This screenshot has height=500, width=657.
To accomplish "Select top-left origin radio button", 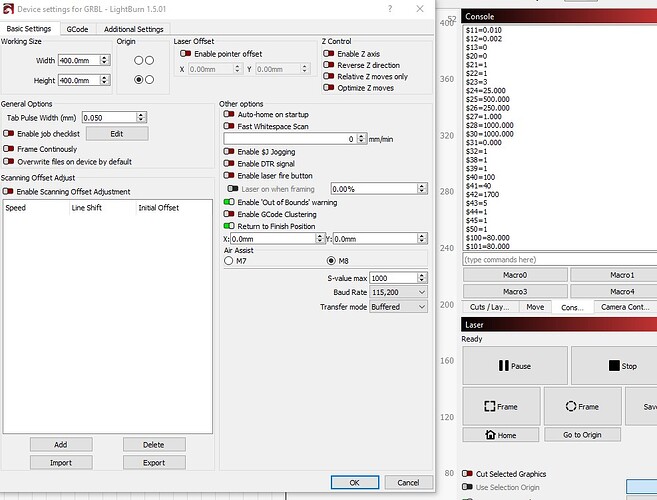I will 139,60.
